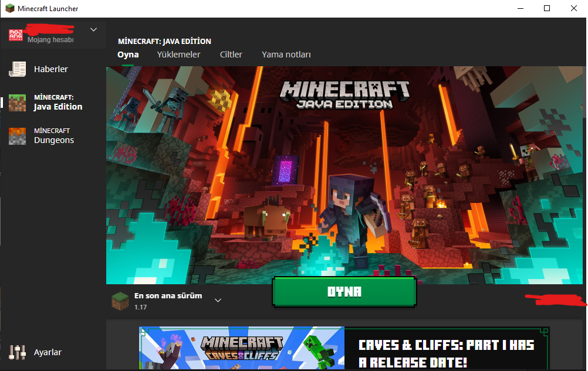Expand the account dropdown chevron
This screenshot has height=371, width=588.
94,29
